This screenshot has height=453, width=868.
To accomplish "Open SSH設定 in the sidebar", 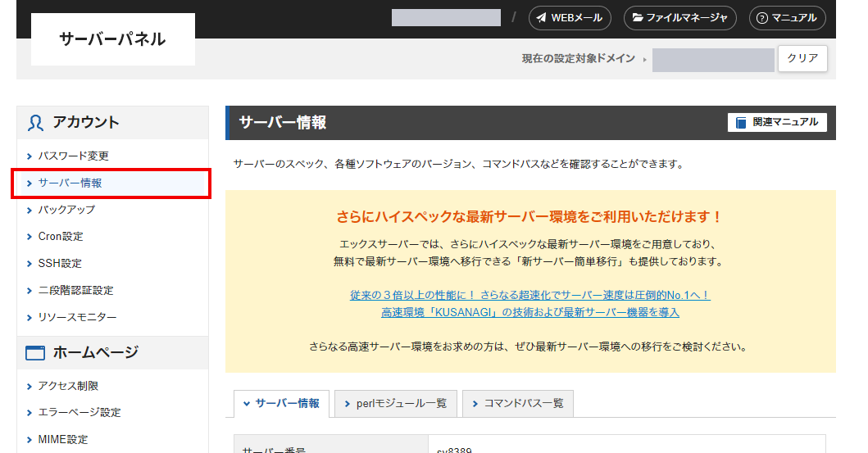I will [60, 264].
